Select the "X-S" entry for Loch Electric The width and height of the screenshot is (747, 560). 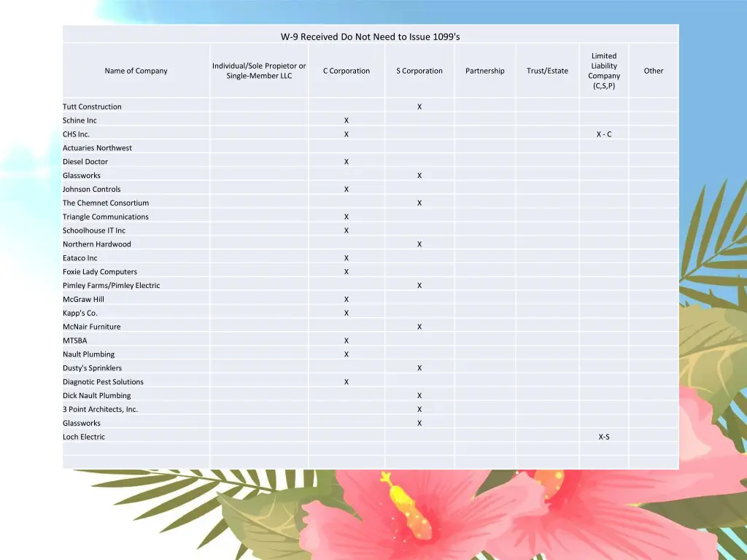(x=604, y=437)
